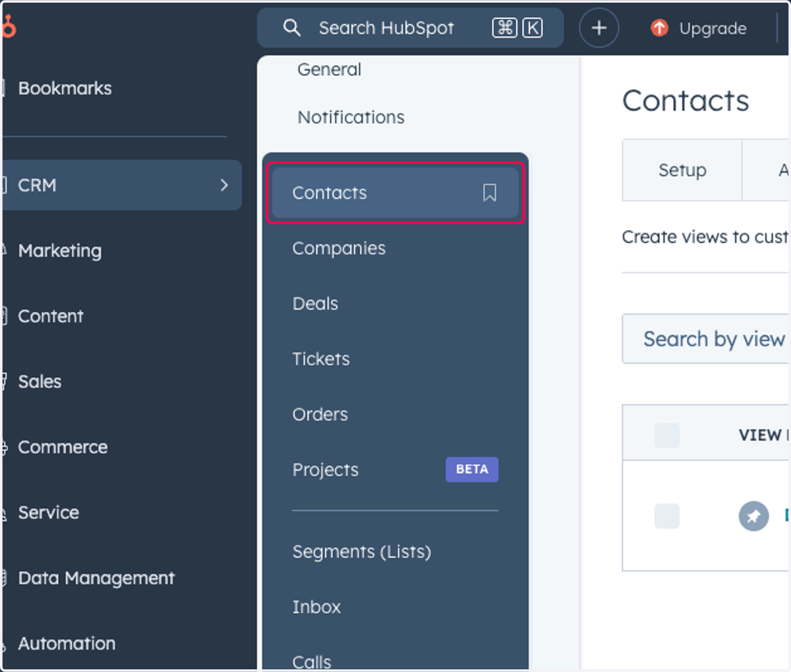Image resolution: width=791 pixels, height=672 pixels.
Task: Focus the Search HubSpot field
Action: coord(410,28)
